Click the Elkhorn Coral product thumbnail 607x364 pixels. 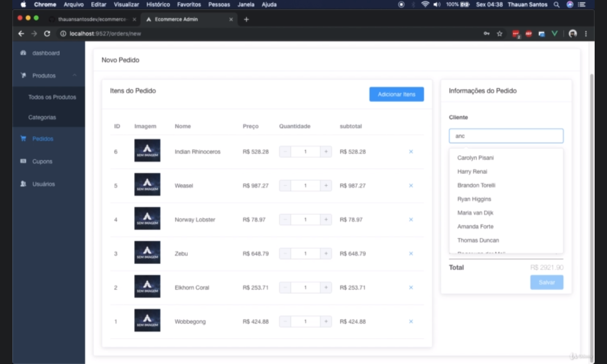147,287
